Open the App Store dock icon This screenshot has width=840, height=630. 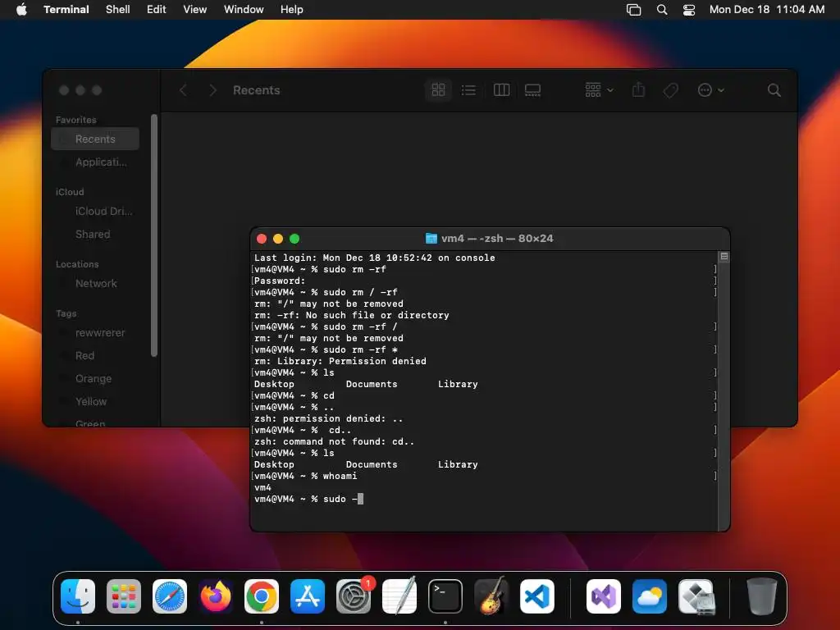308,596
